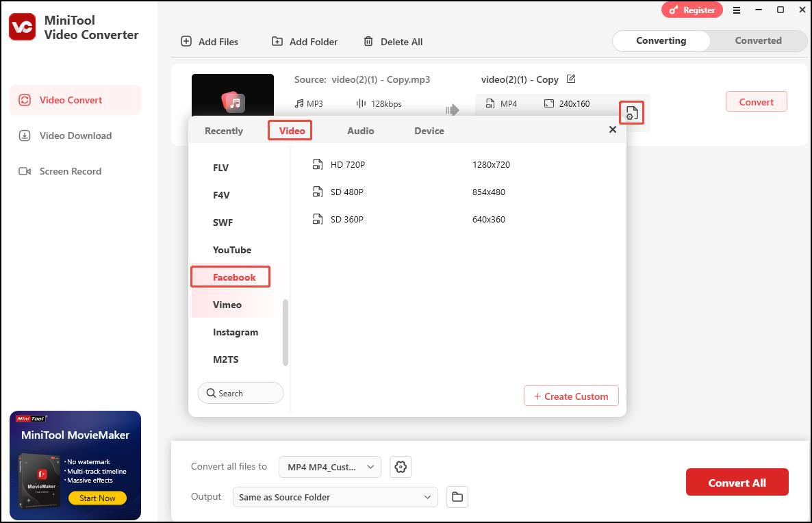Select the Audio format tab
812x523 pixels.
pyautogui.click(x=360, y=131)
